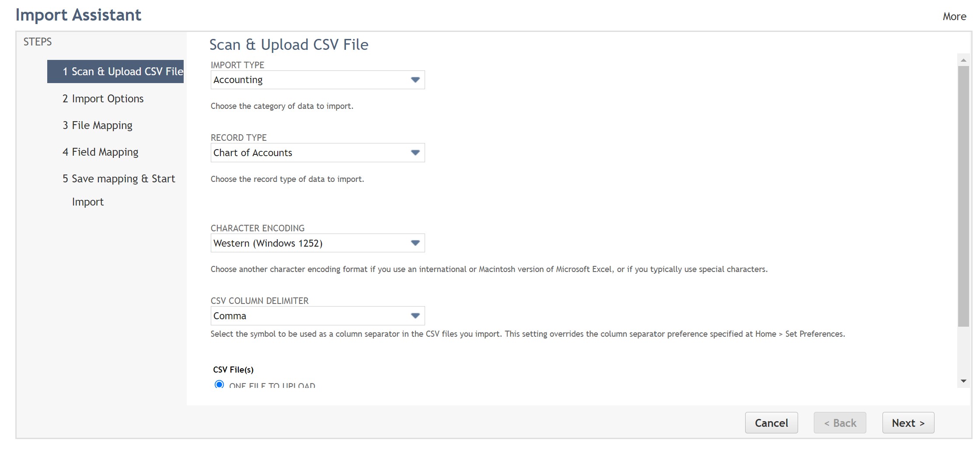
Task: Open the Record Type dropdown
Action: [306, 153]
